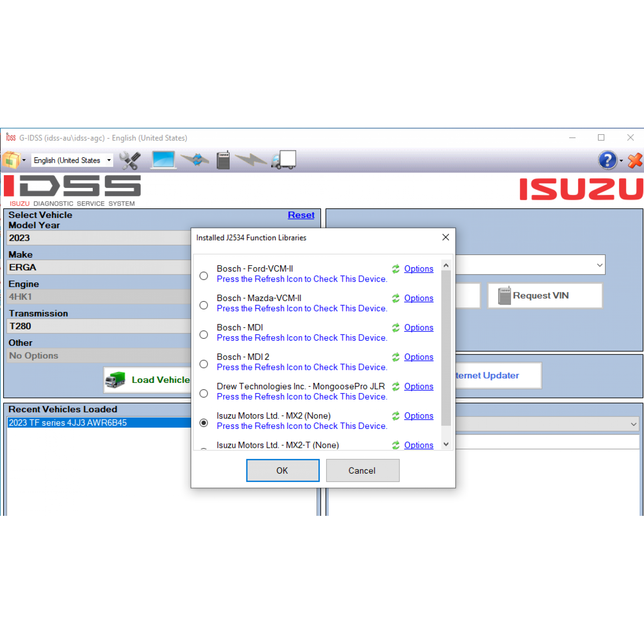Screen dimensions: 644x644
Task: Click the Internet Updater button
Action: tap(498, 376)
